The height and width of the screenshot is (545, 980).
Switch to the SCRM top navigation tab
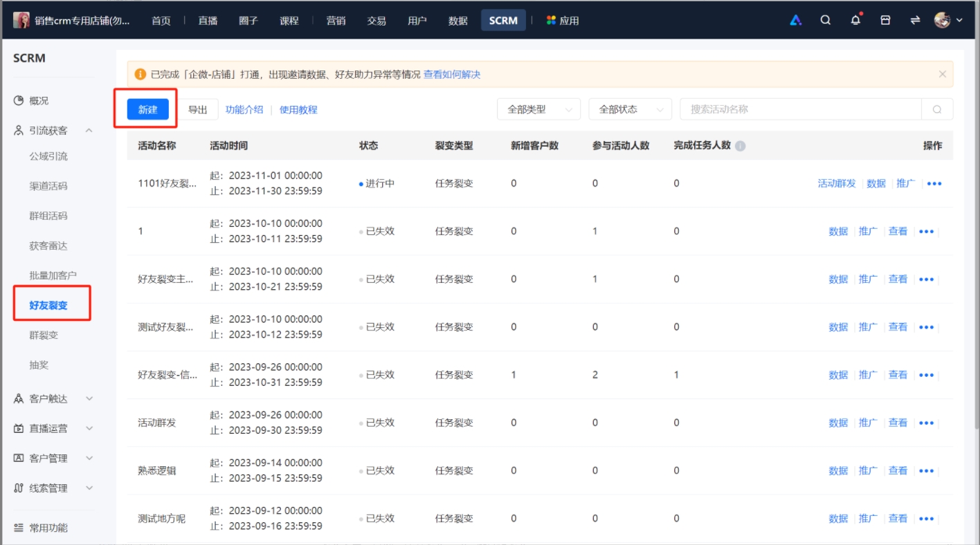(503, 20)
